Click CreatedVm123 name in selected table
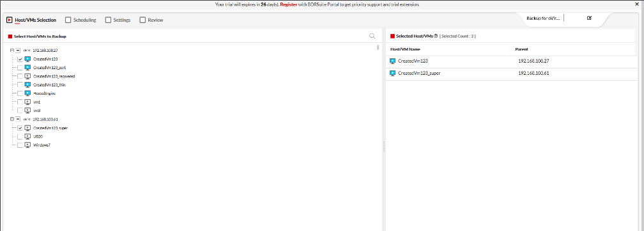This screenshot has width=644, height=231. pyautogui.click(x=413, y=61)
